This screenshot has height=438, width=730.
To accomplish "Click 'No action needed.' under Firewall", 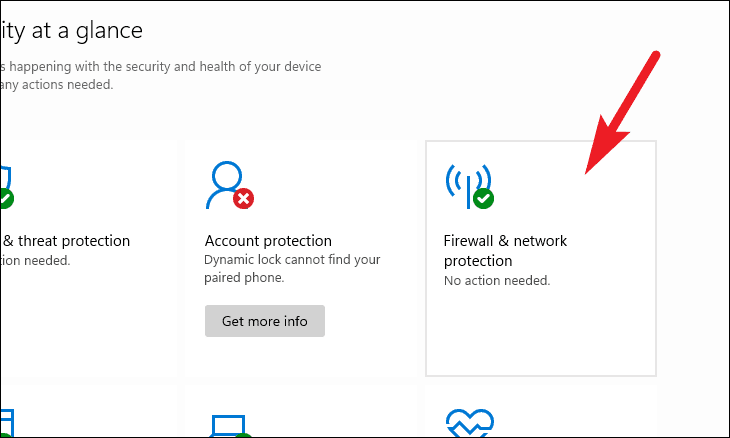I will pos(497,281).
